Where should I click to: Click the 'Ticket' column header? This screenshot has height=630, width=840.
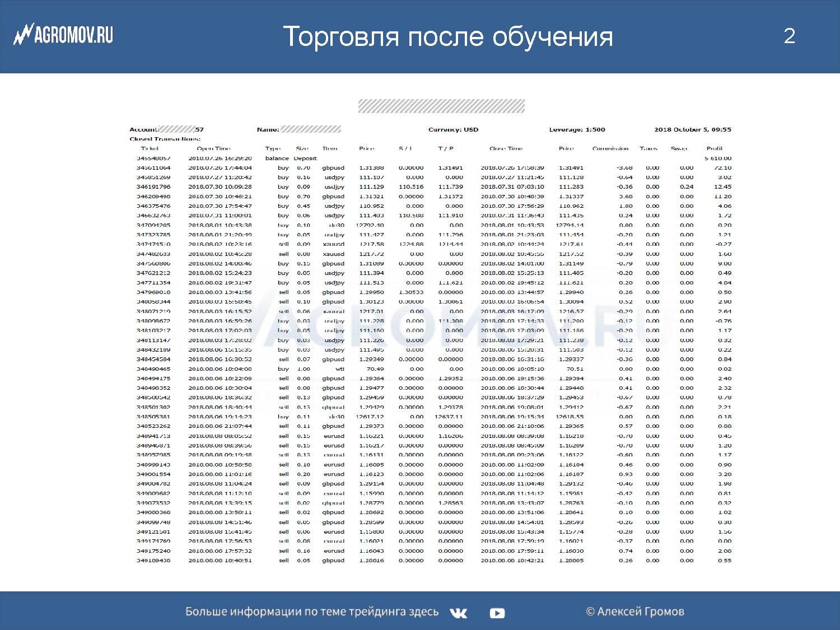(x=150, y=148)
